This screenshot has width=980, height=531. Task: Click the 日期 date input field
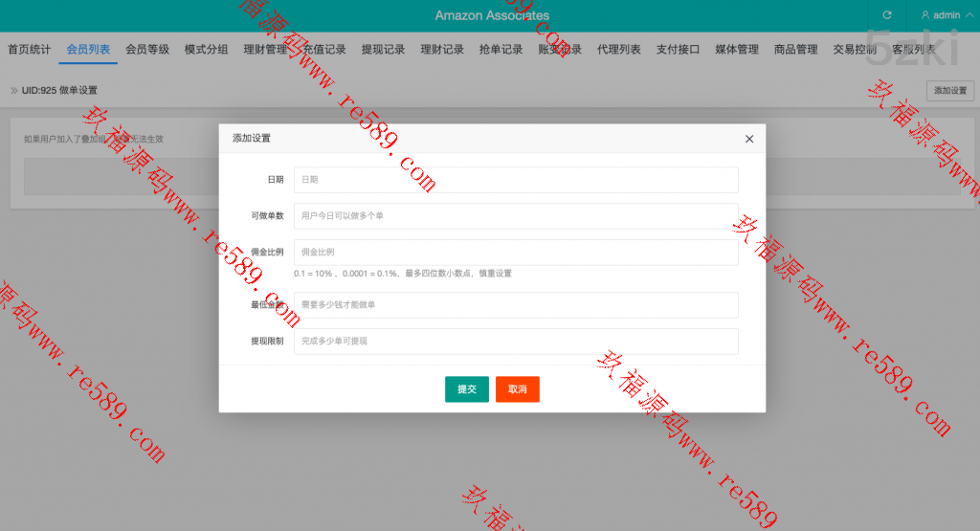pos(516,180)
